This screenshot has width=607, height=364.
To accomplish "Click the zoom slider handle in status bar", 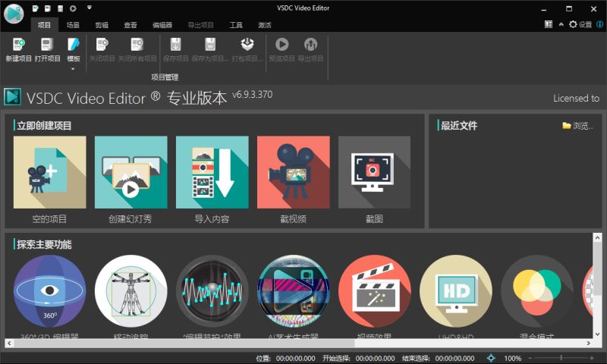I will point(561,358).
